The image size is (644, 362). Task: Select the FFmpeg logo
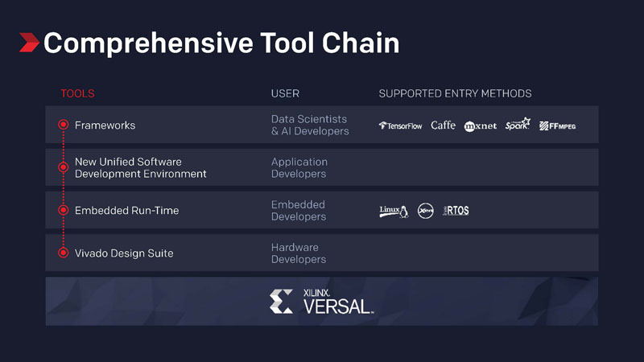pyautogui.click(x=557, y=126)
